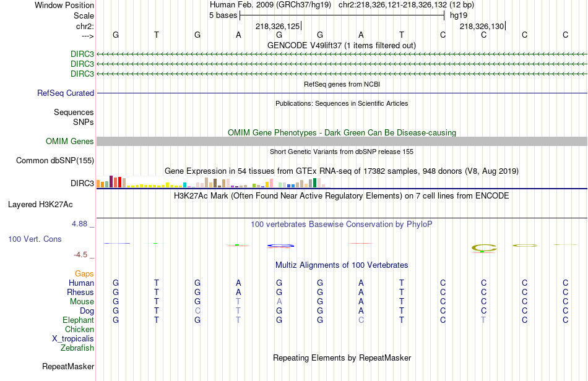Image resolution: width=588 pixels, height=381 pixels.
Task: Open 'Publications: Sequences in Scientific Articles' track title
Action: click(342, 103)
